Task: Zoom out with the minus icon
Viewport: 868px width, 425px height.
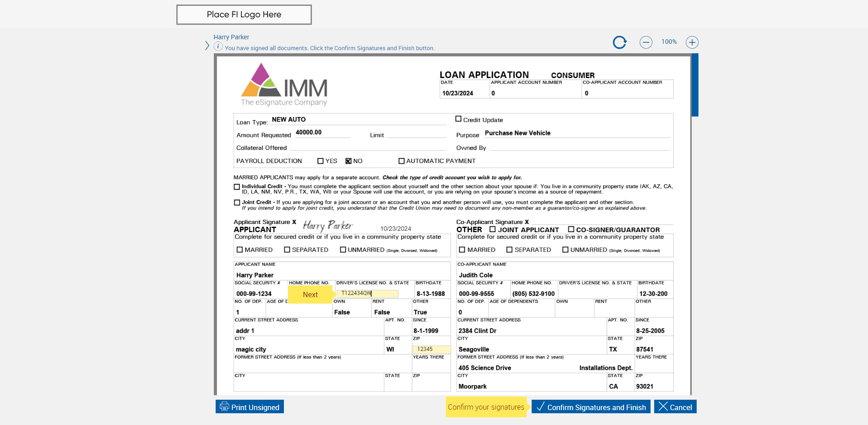Action: pyautogui.click(x=646, y=42)
